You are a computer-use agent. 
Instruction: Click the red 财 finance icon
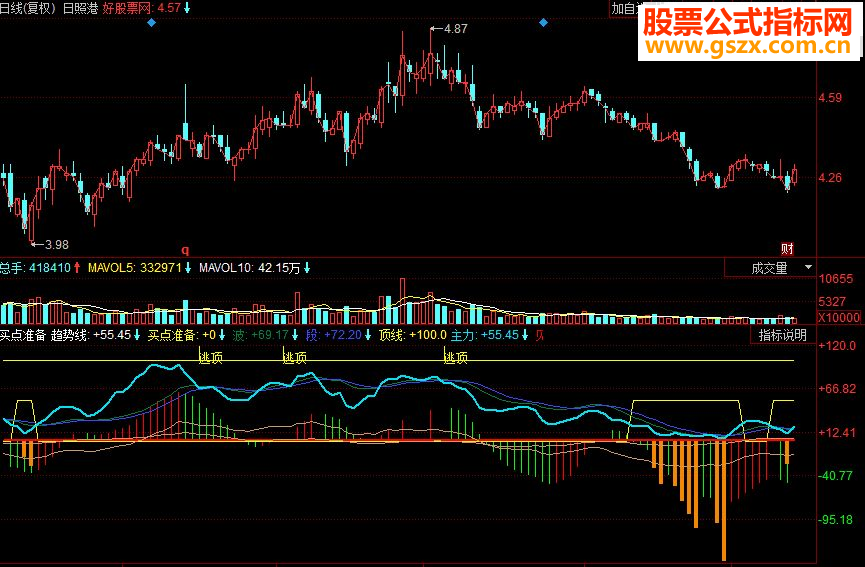coord(787,249)
